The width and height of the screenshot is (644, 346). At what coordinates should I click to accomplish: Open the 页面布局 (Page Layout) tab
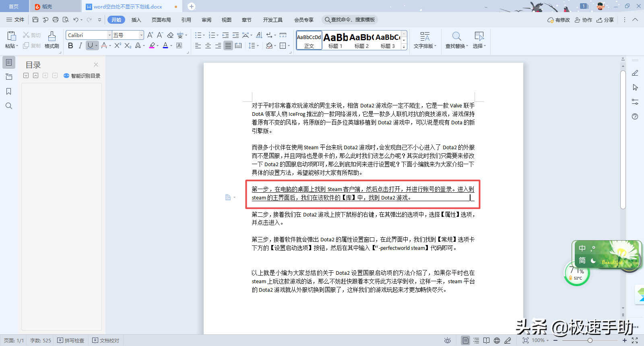pyautogui.click(x=161, y=20)
